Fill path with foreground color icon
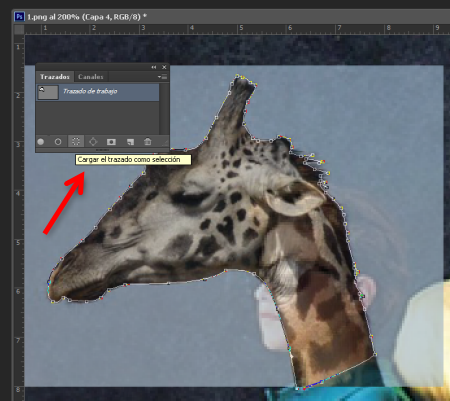This screenshot has width=450, height=401. pyautogui.click(x=41, y=142)
